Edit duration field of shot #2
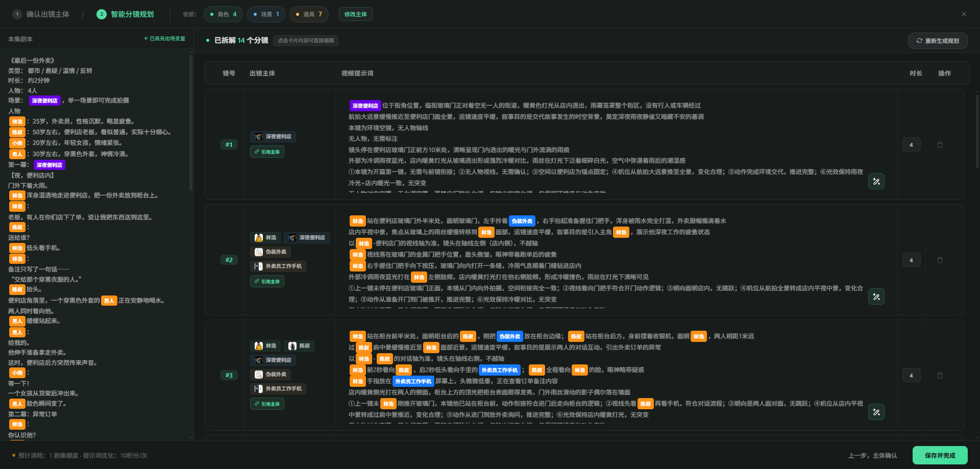The image size is (980, 469). (911, 260)
